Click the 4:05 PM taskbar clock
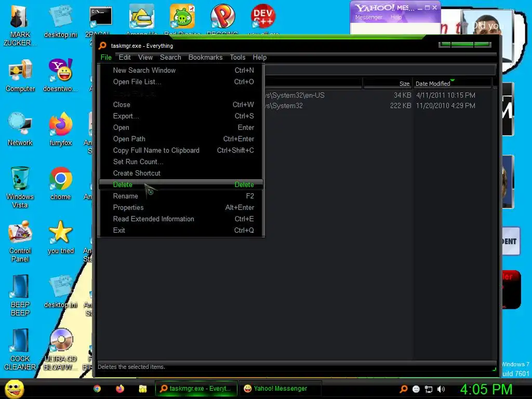Viewport: 532px width, 399px height. pos(486,389)
